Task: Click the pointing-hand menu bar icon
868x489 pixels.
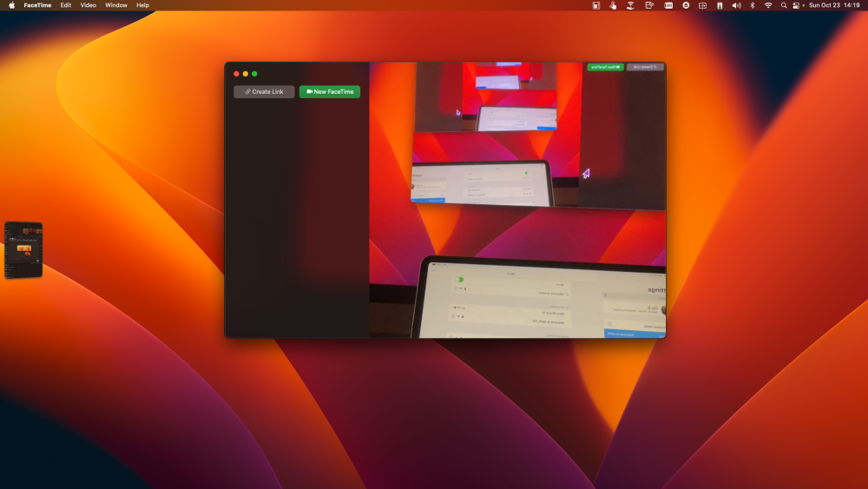Action: tap(613, 5)
